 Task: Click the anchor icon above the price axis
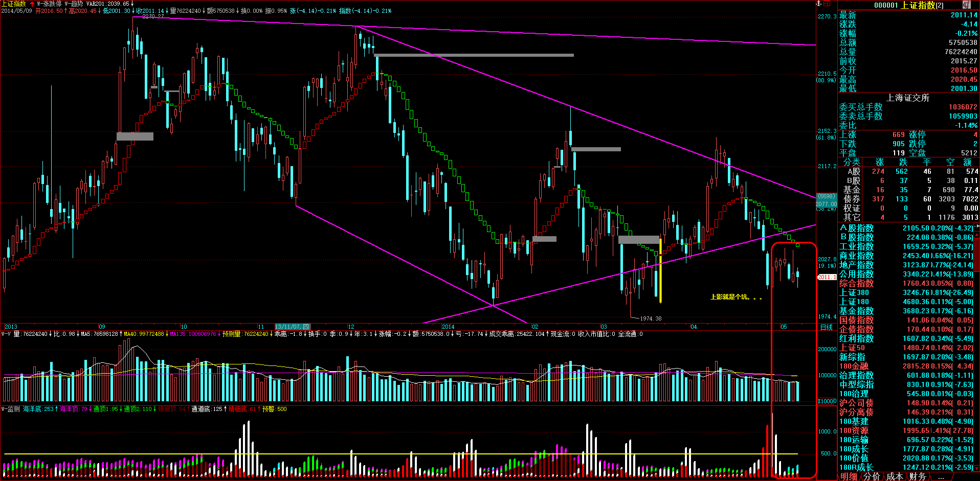pos(818,4)
